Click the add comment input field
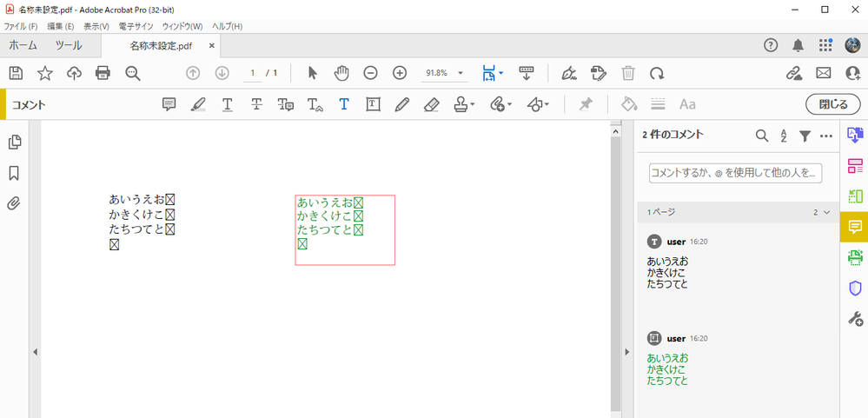The height and width of the screenshot is (418, 868). [x=735, y=173]
